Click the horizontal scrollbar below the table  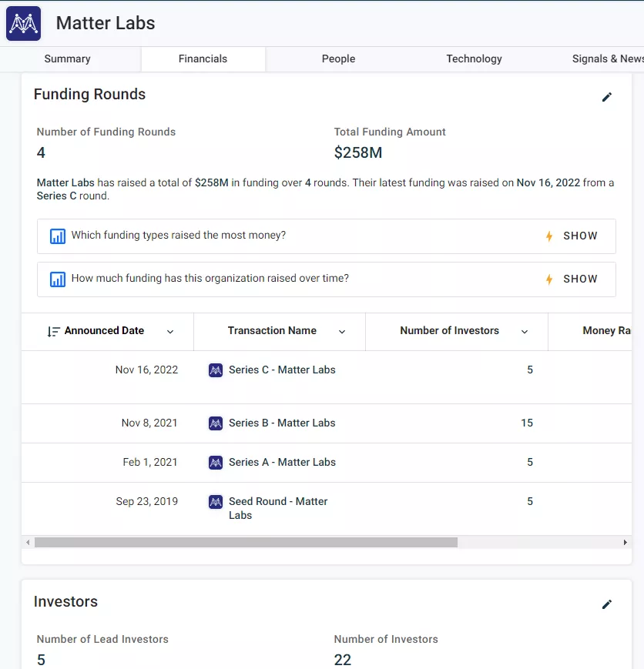coord(243,542)
